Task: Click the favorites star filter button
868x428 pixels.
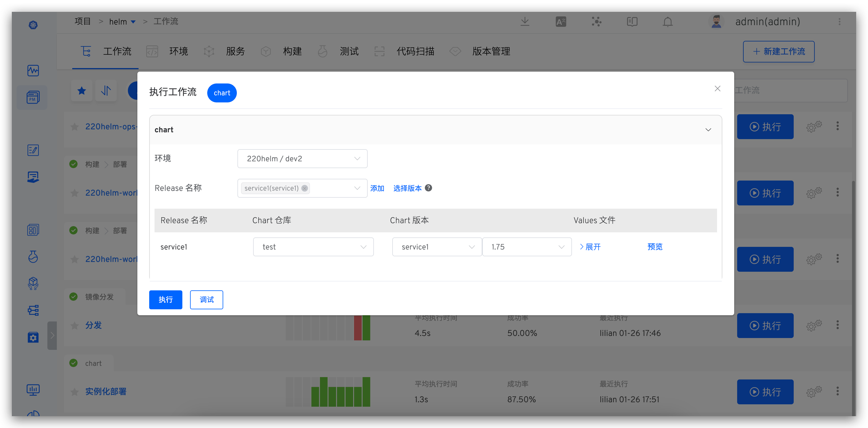Action: pos(81,91)
